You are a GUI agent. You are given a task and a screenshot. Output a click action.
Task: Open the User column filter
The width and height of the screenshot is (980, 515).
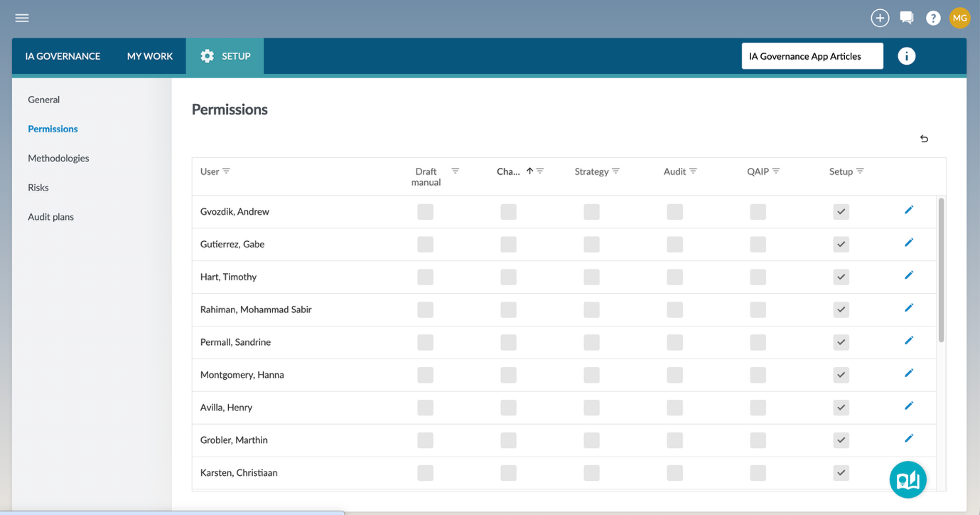click(227, 171)
